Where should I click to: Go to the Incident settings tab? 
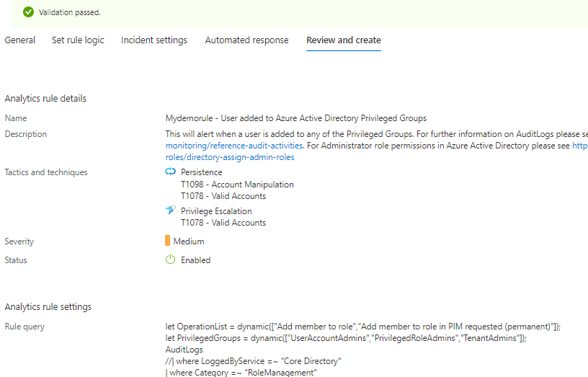(x=153, y=40)
